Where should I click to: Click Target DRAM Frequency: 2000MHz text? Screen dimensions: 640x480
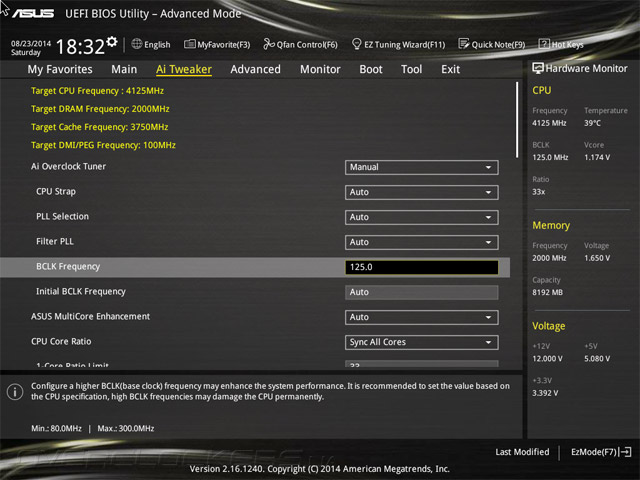(100, 109)
